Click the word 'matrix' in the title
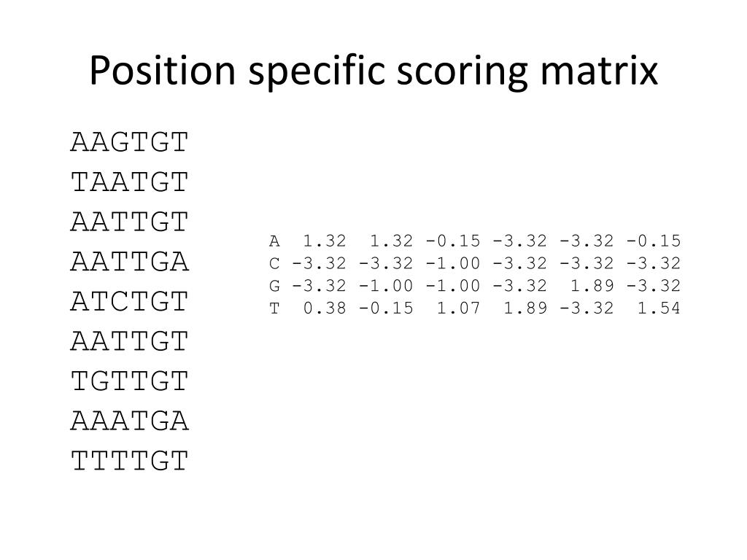This screenshot has width=747, height=560. point(600,70)
